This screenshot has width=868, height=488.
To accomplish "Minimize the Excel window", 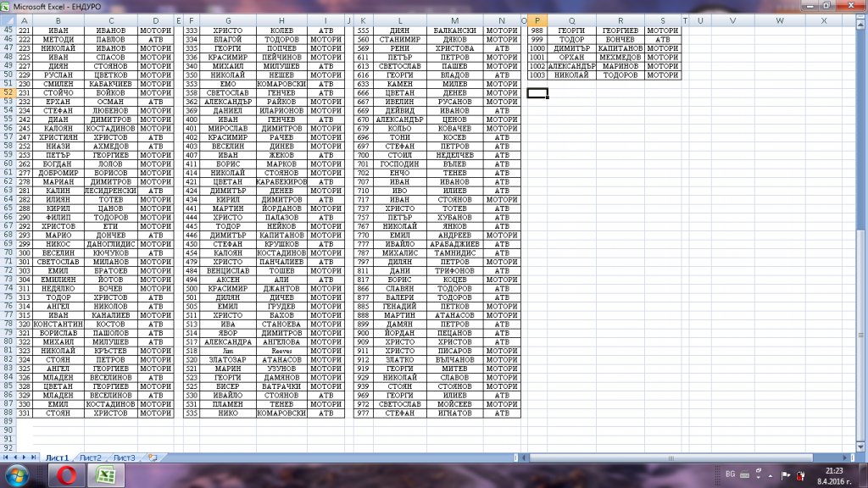I will click(810, 6).
